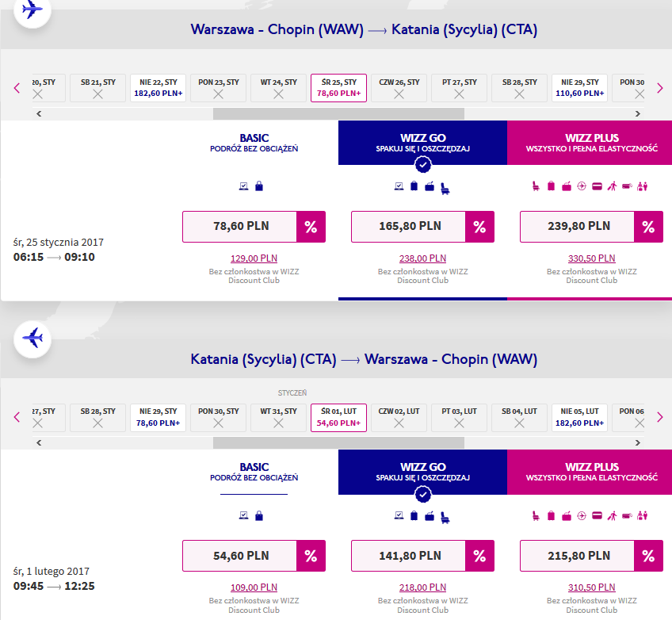The image size is (672, 620).
Task: Toggle the return WIZZ GO checkmark
Action: [423, 495]
